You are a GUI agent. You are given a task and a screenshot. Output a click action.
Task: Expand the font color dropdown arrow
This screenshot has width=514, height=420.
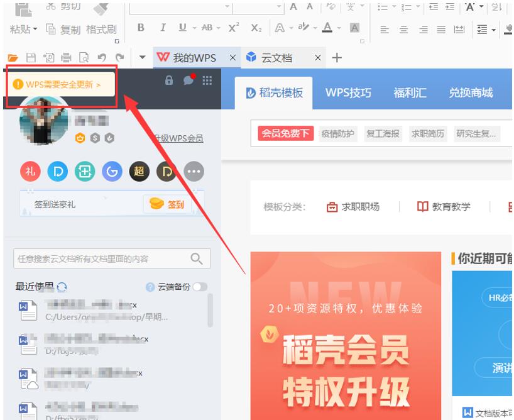click(x=339, y=28)
